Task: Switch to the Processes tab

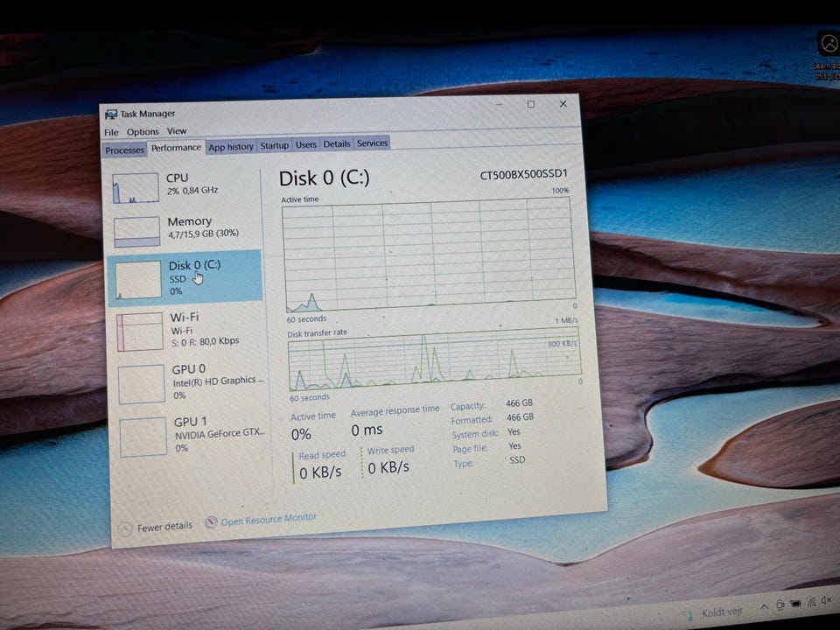Action: pos(124,150)
